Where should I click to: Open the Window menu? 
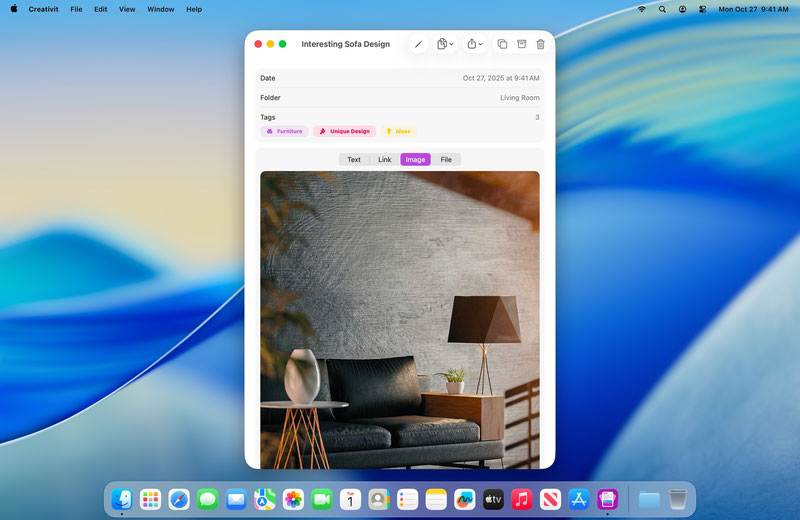(160, 9)
